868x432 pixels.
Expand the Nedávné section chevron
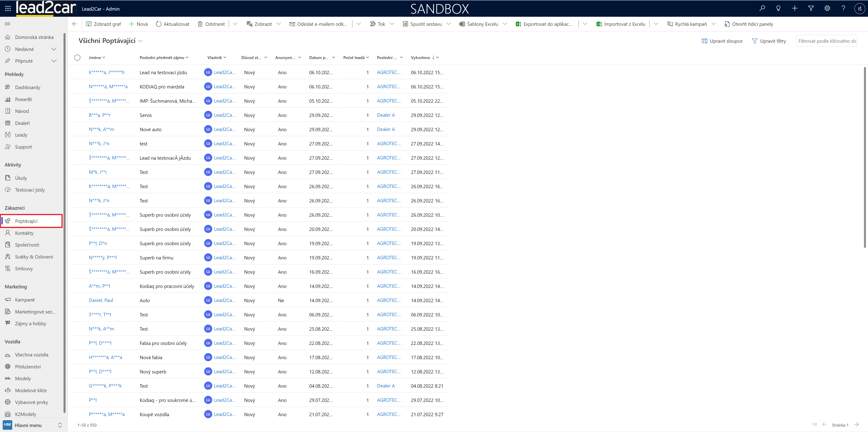click(54, 49)
